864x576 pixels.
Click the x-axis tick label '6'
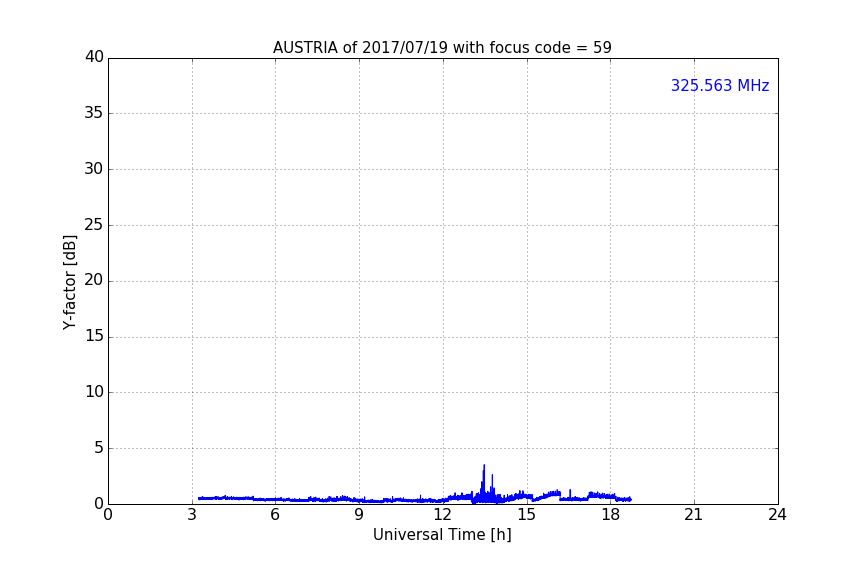[275, 515]
